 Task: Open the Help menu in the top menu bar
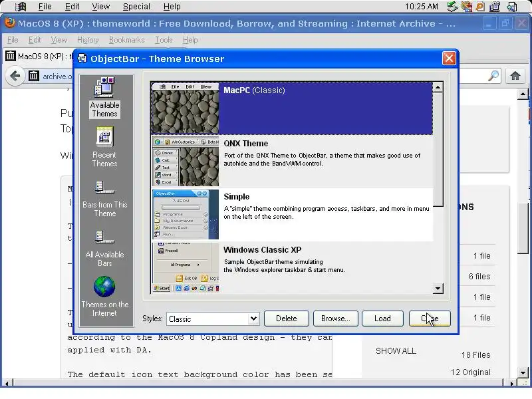172,7
